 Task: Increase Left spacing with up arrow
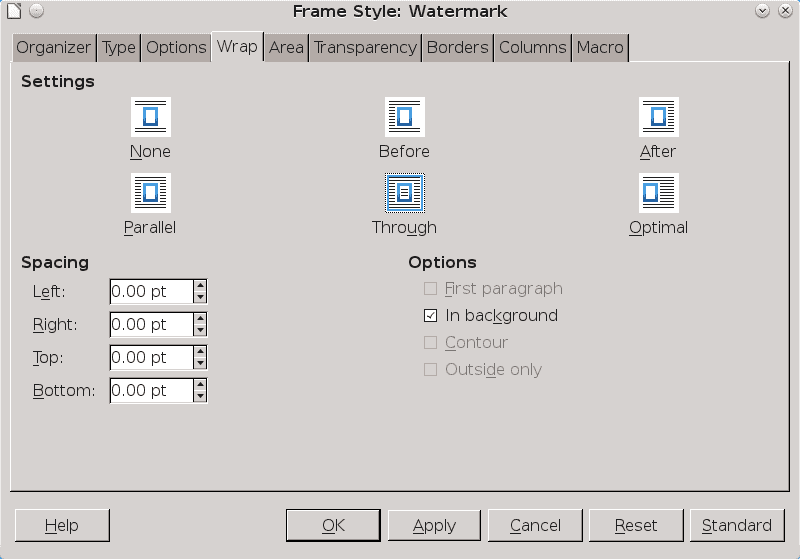pos(201,286)
